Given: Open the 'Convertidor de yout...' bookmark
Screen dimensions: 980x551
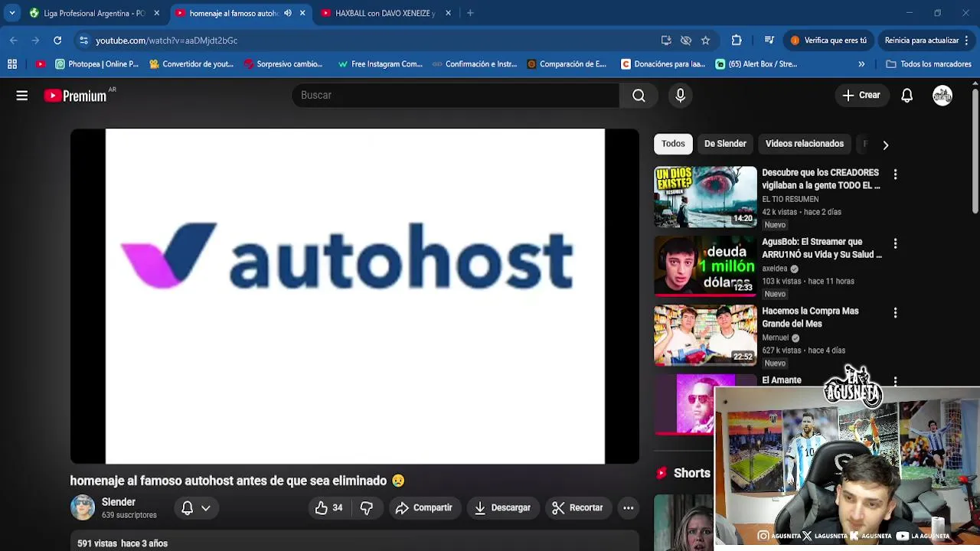Looking at the screenshot, I should pyautogui.click(x=191, y=64).
